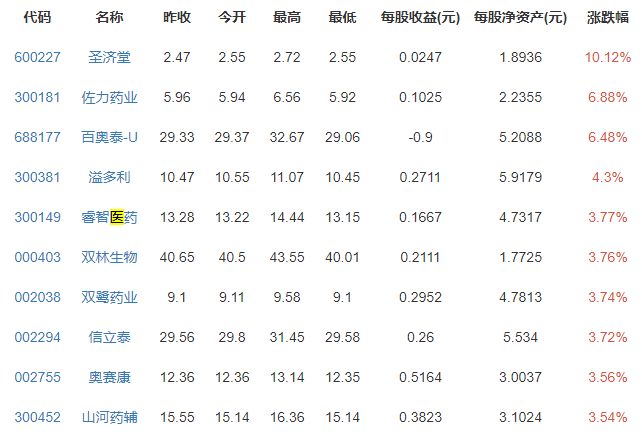
Task: Click the 最高 column header
Action: 287,17
